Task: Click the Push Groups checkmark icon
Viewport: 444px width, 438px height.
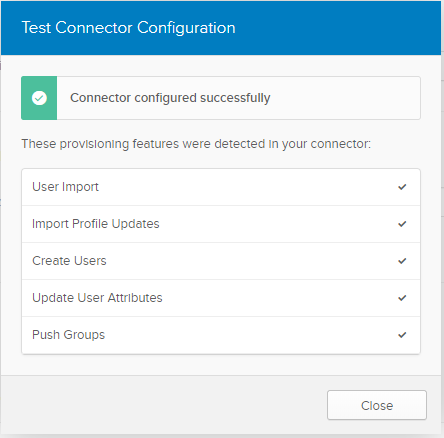Action: [402, 335]
